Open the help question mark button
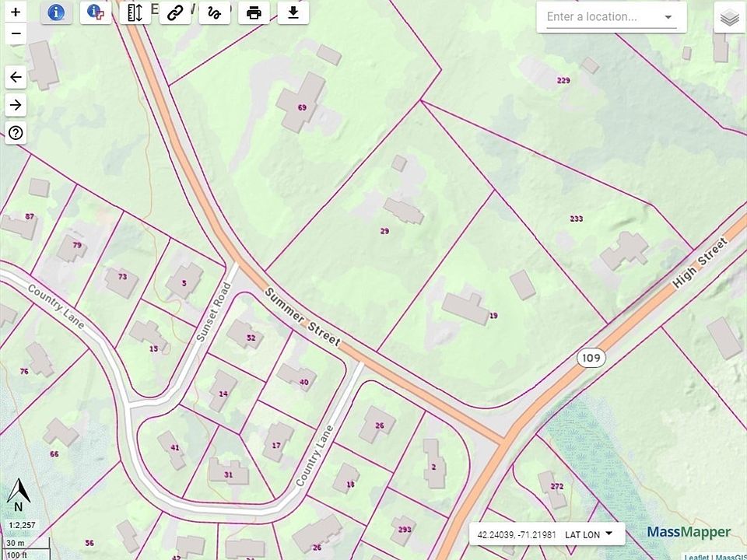747x560 pixels. click(x=16, y=133)
